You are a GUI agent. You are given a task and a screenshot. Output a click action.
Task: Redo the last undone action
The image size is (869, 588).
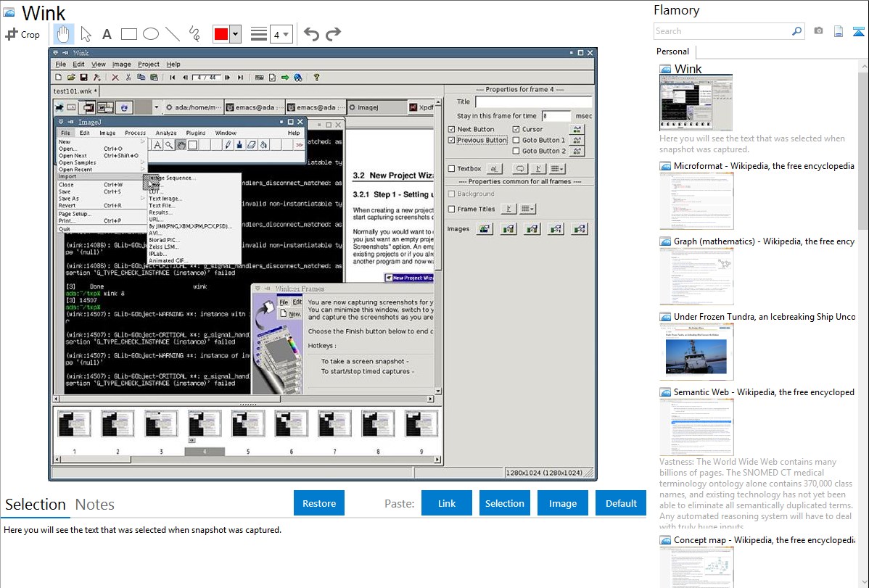coord(333,34)
